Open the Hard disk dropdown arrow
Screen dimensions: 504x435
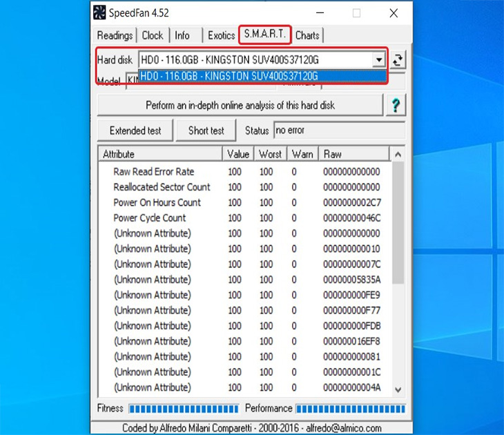[x=378, y=60]
